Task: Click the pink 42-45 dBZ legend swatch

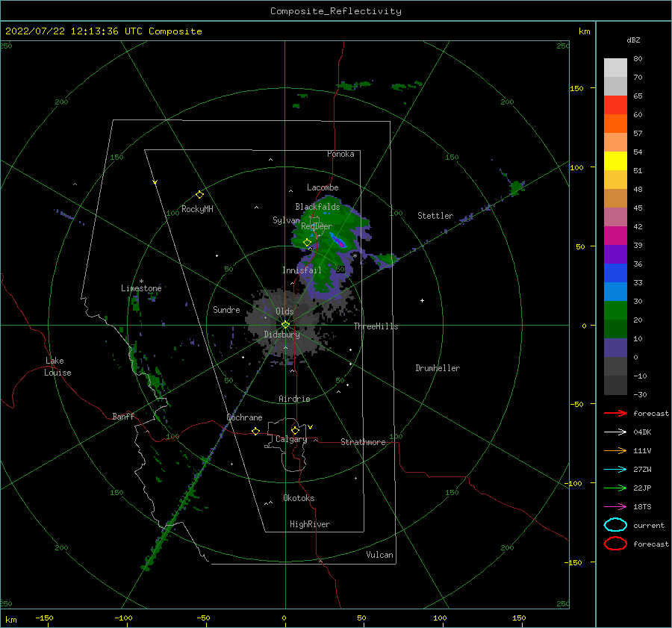Action: [615, 217]
